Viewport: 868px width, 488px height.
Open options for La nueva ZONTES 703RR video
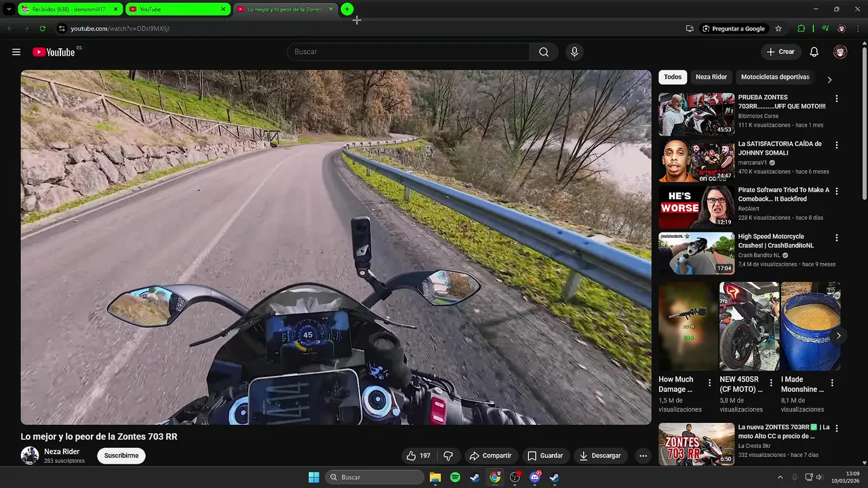point(836,428)
